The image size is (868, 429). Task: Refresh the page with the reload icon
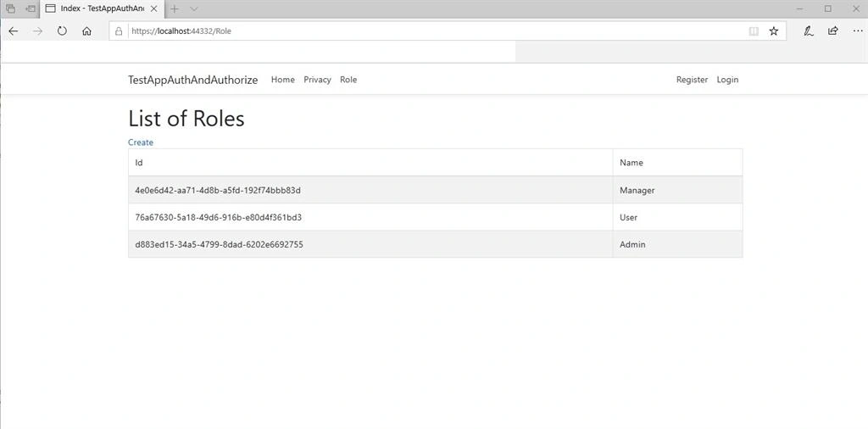coord(62,31)
